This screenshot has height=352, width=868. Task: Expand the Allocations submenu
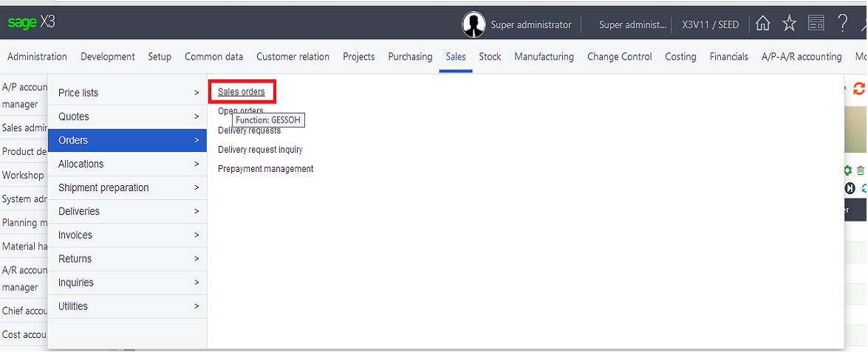point(127,164)
